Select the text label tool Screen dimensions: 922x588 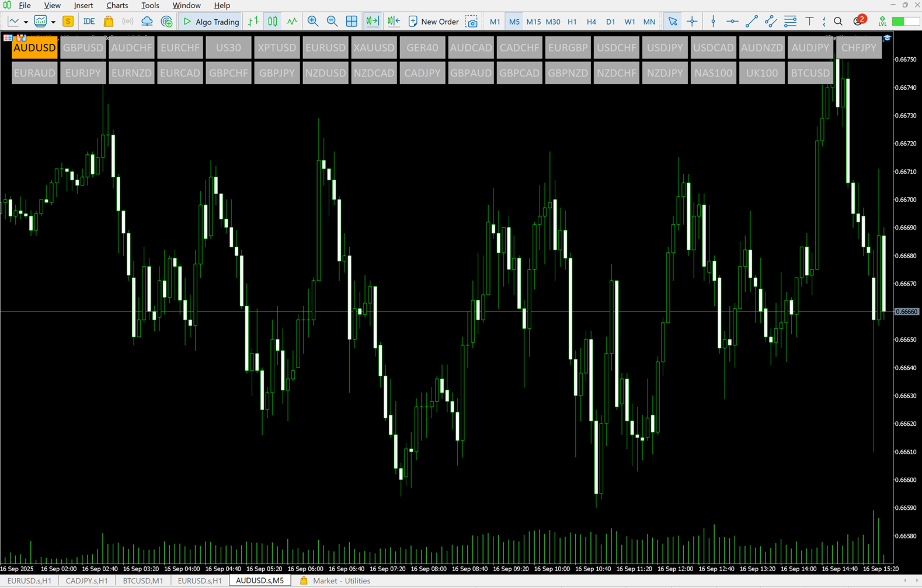[x=809, y=22]
